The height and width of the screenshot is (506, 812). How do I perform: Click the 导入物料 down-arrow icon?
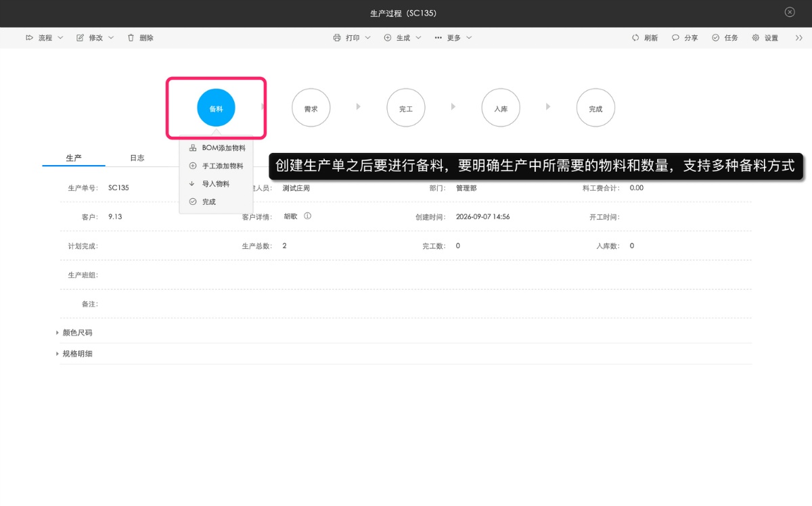[192, 183]
